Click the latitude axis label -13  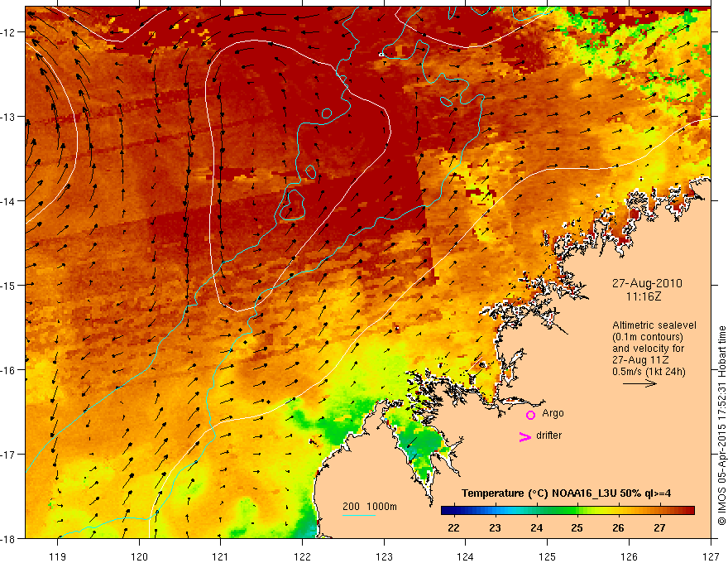point(8,117)
